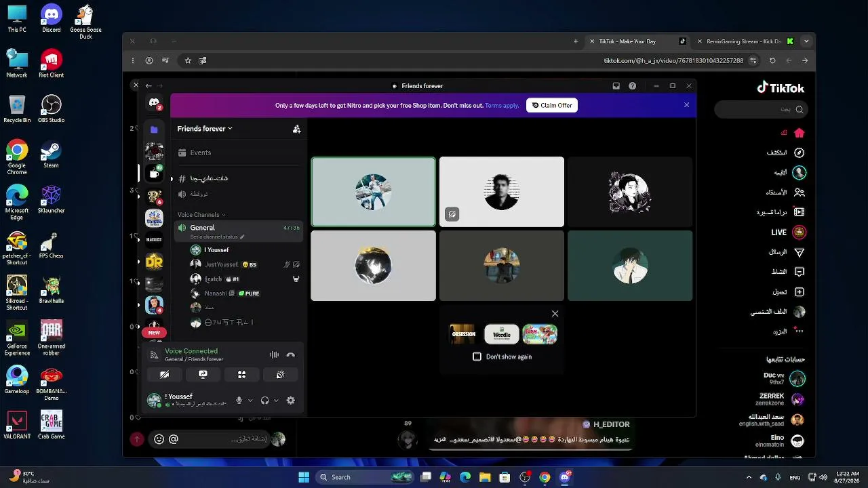
Task: Open headphone output options arrow
Action: tap(276, 401)
